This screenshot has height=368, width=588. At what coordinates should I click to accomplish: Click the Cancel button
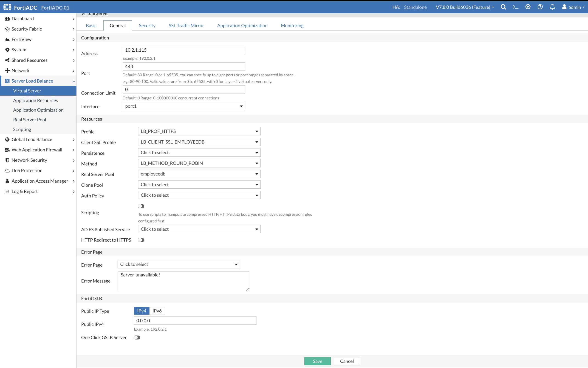(347, 361)
